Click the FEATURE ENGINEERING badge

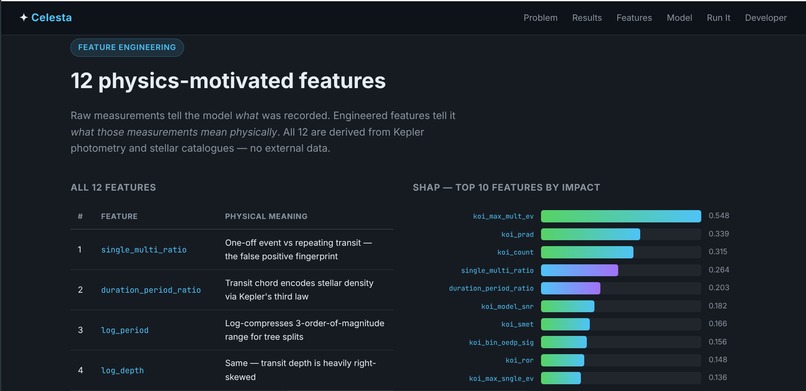[127, 47]
